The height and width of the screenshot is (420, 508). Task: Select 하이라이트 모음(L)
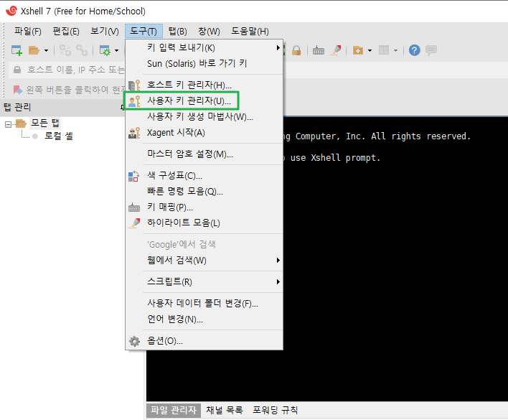204,223
